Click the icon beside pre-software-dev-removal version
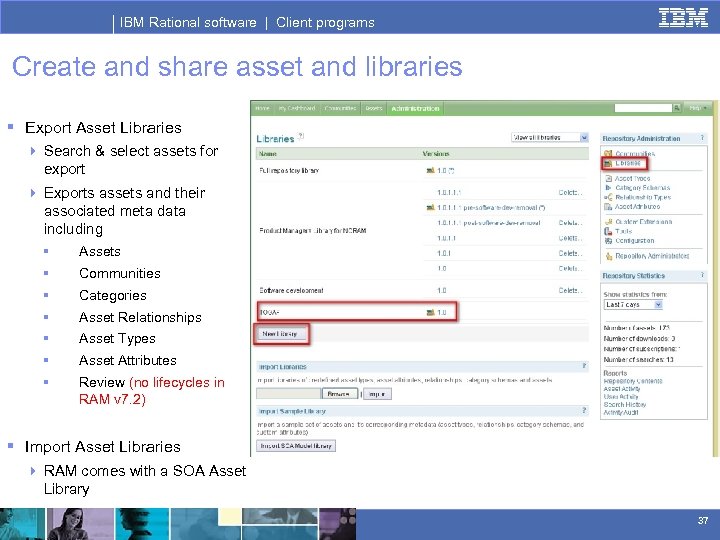 430,208
